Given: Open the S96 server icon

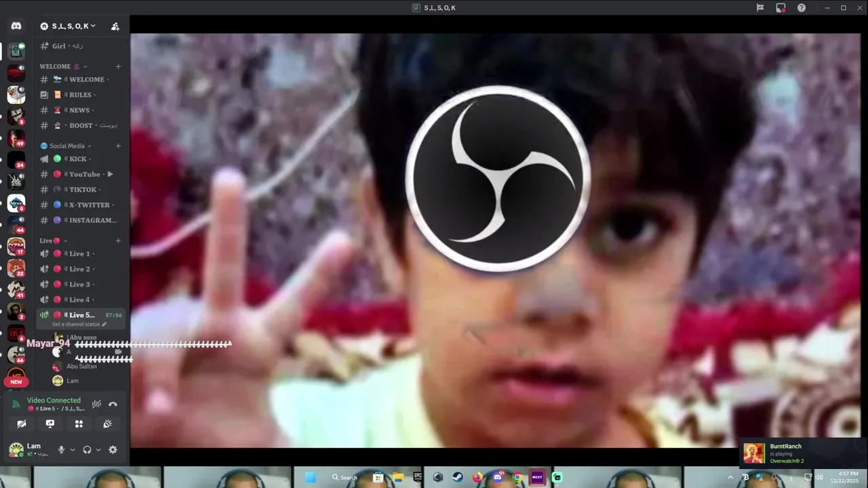Looking at the screenshot, I should point(16,182).
